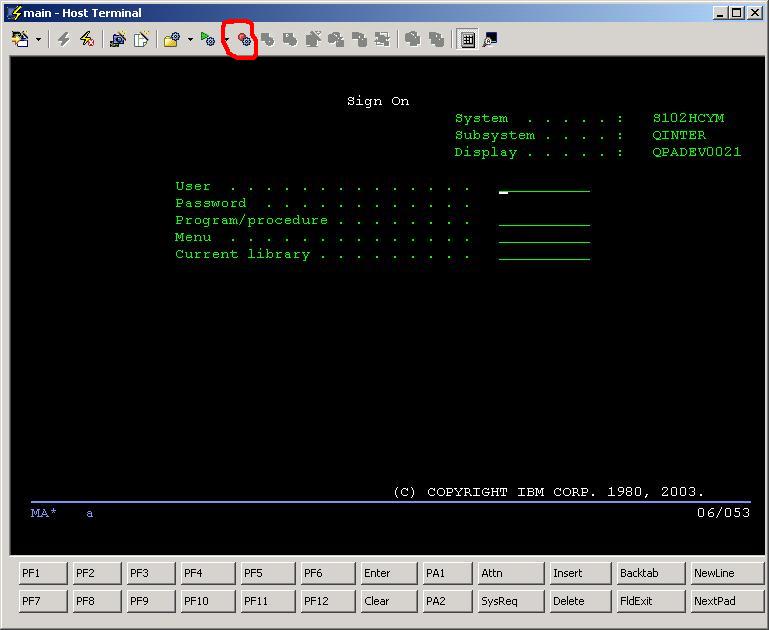Open dropdown arrow beside Screen Customization icon
Screen dimensions: 769x630
point(38,40)
